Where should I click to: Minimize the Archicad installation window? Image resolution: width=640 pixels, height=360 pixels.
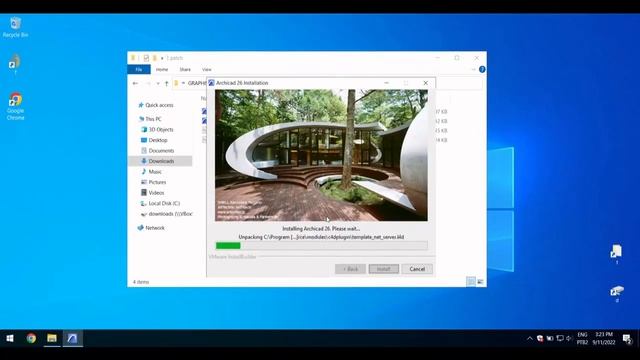[386, 83]
